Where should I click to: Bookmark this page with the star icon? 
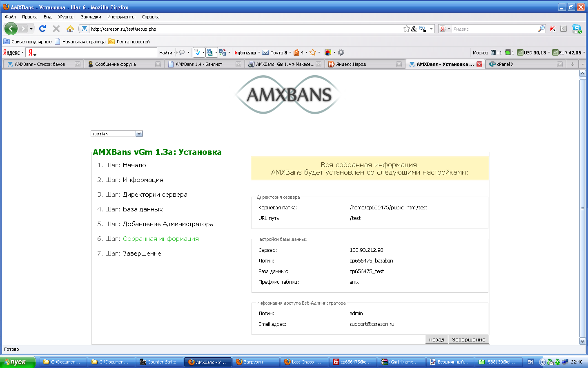click(406, 29)
